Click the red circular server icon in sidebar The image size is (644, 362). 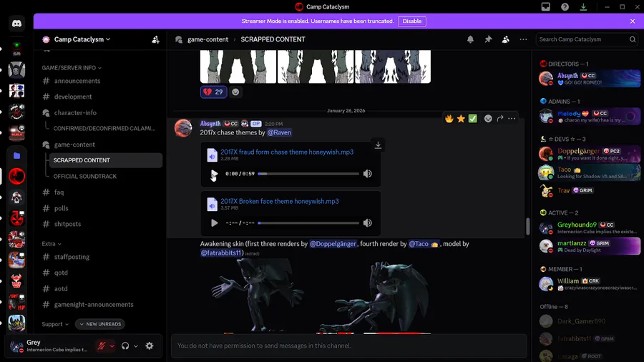coord(16,177)
